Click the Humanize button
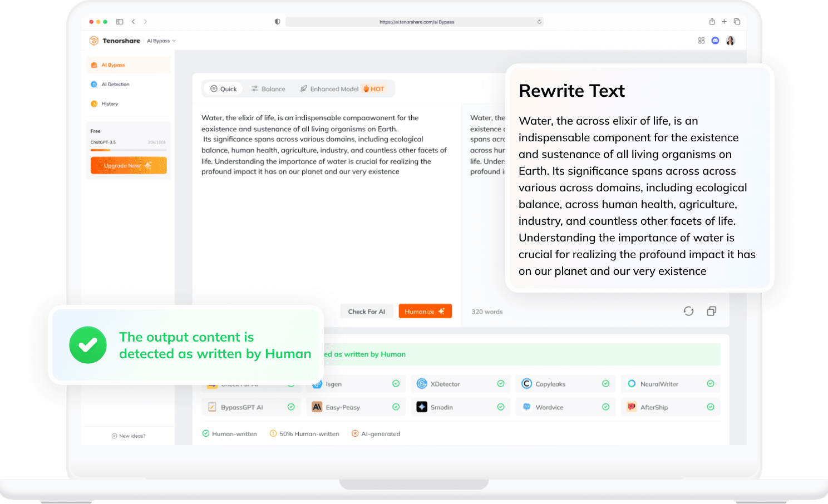The height and width of the screenshot is (504, 828). (425, 312)
